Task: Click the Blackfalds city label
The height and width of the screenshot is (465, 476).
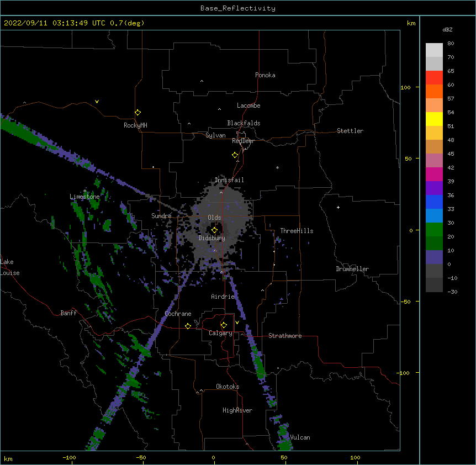Action: tap(244, 123)
